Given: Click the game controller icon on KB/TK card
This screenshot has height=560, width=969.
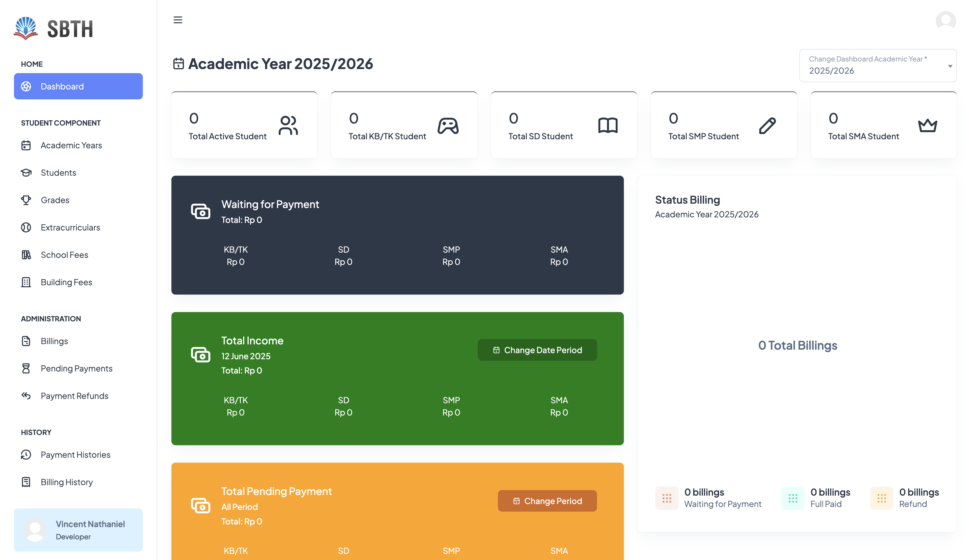Looking at the screenshot, I should tap(448, 126).
